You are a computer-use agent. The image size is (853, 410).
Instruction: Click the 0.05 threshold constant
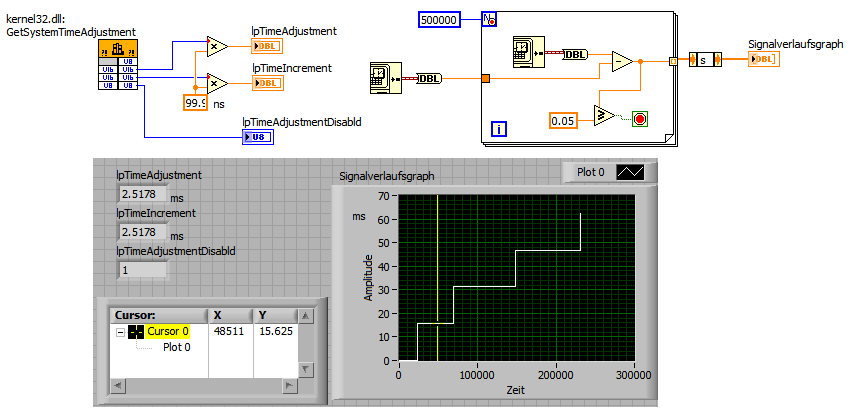click(x=563, y=120)
